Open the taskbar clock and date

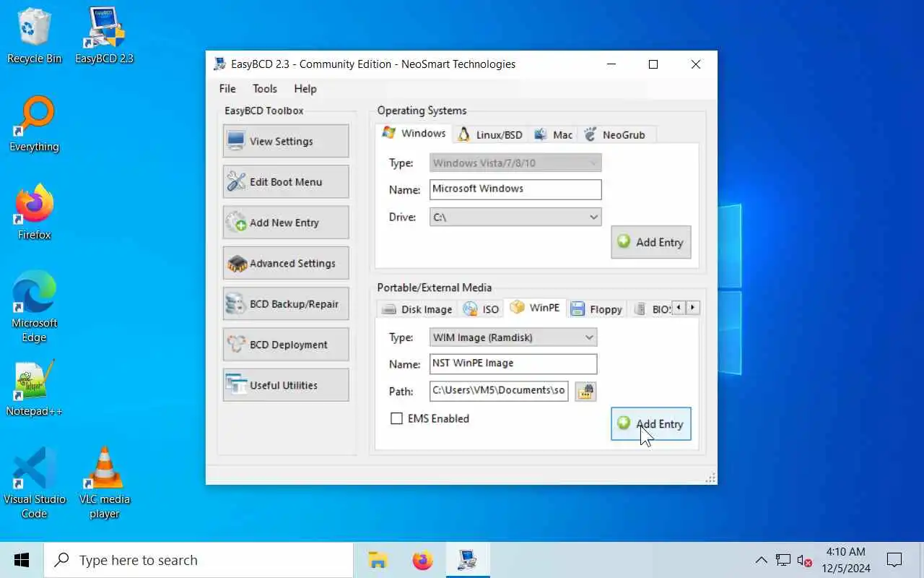pyautogui.click(x=845, y=560)
